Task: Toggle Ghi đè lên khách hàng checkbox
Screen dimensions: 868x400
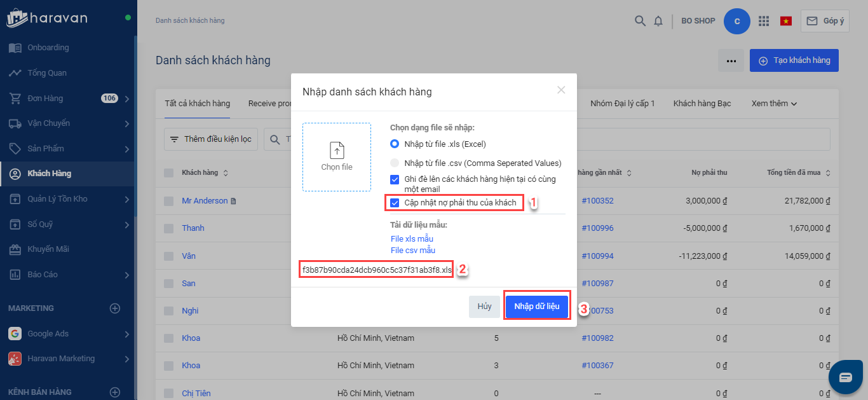Action: [395, 179]
